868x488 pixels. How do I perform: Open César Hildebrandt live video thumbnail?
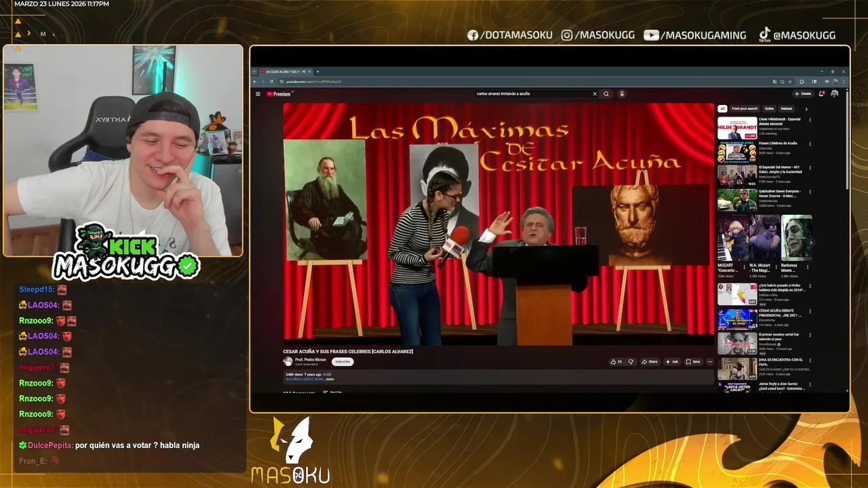(737, 128)
